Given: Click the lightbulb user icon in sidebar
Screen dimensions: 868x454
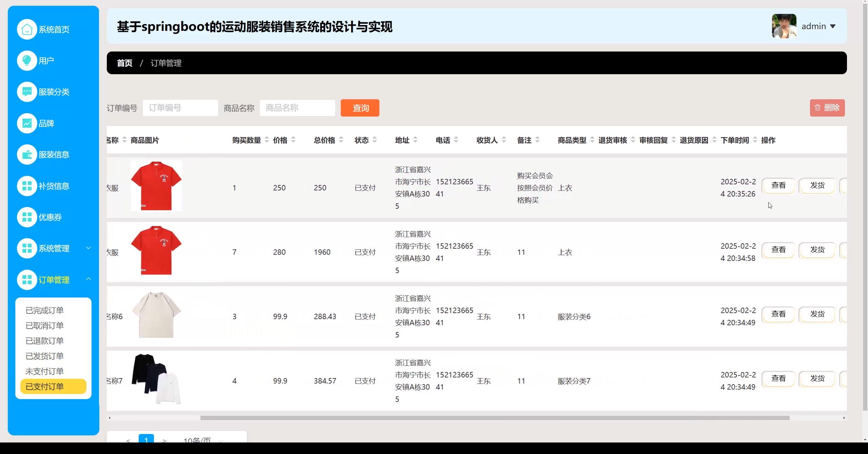Looking at the screenshot, I should pyautogui.click(x=27, y=61).
